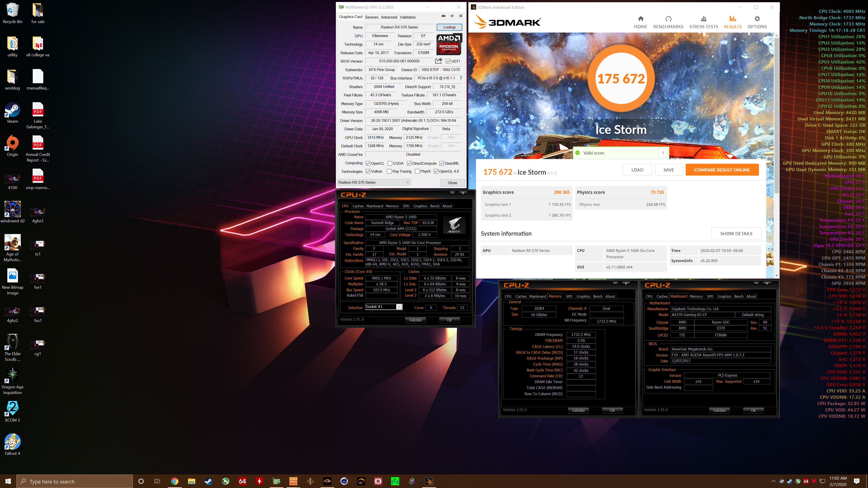Click the taskbar search box
This screenshot has height=488, width=868.
point(75,481)
